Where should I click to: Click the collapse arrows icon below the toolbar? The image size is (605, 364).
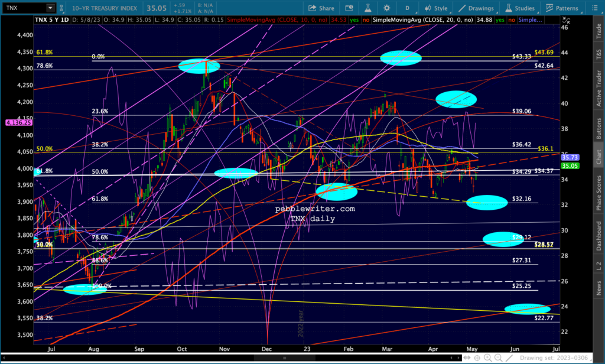click(566, 19)
